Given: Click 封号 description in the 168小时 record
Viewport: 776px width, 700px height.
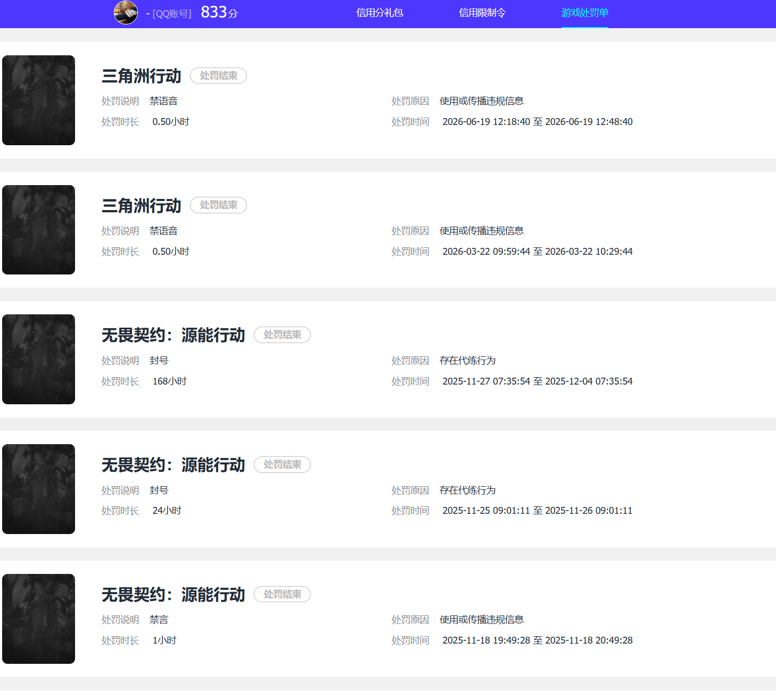Looking at the screenshot, I should tap(159, 361).
